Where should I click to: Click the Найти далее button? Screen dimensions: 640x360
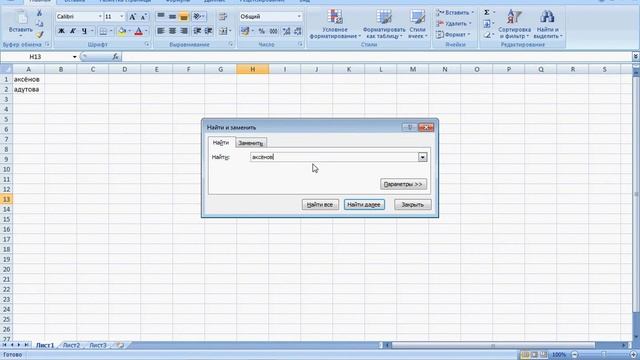pos(364,204)
